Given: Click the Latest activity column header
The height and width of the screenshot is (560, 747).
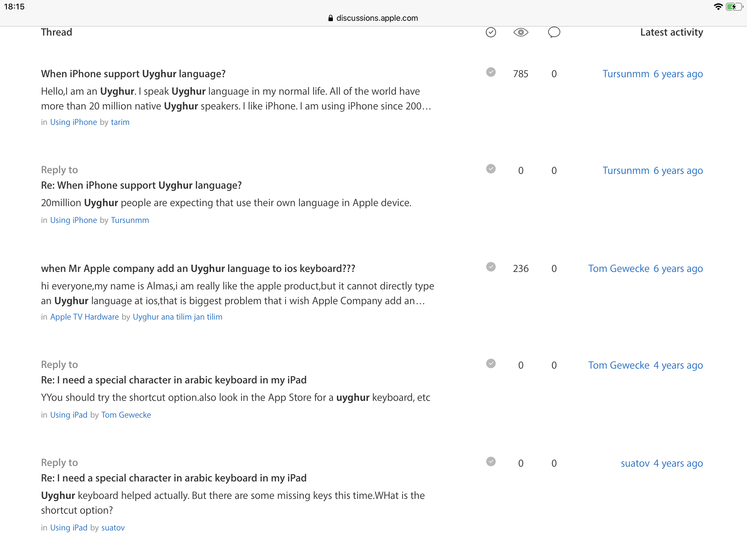Looking at the screenshot, I should coord(671,33).
